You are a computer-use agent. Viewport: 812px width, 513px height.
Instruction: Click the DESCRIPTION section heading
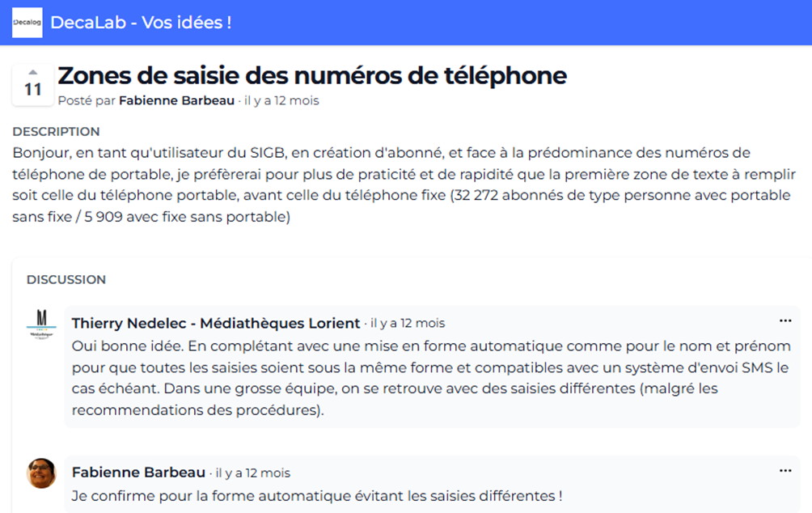tap(57, 131)
